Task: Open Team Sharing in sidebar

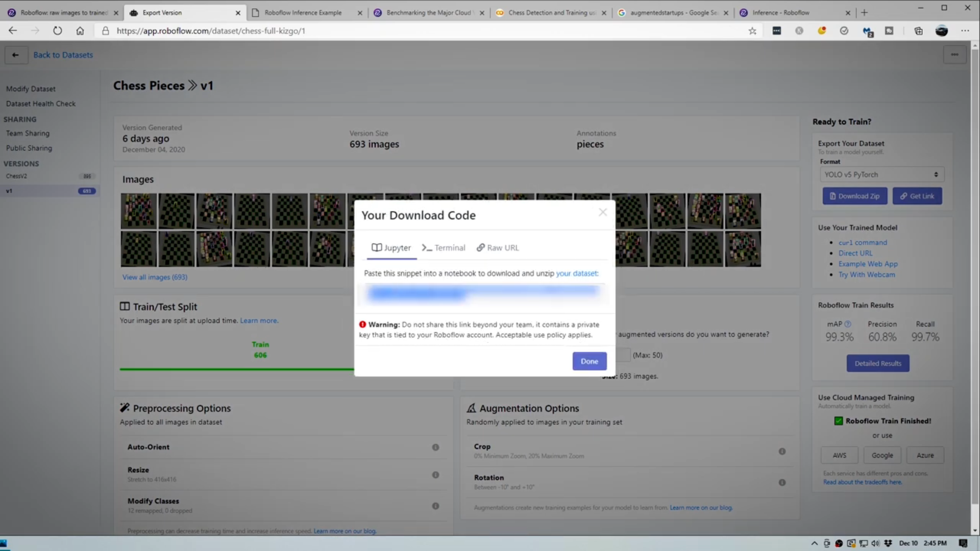Action: [x=28, y=133]
